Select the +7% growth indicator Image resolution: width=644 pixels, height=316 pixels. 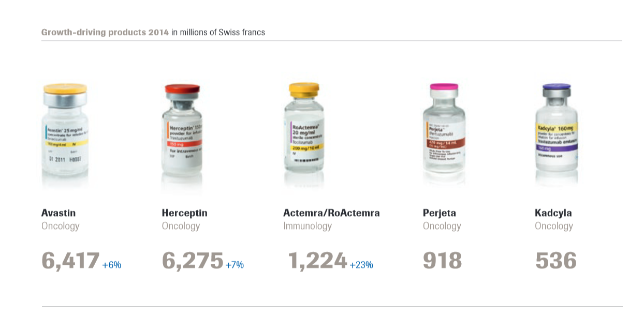pos(235,265)
